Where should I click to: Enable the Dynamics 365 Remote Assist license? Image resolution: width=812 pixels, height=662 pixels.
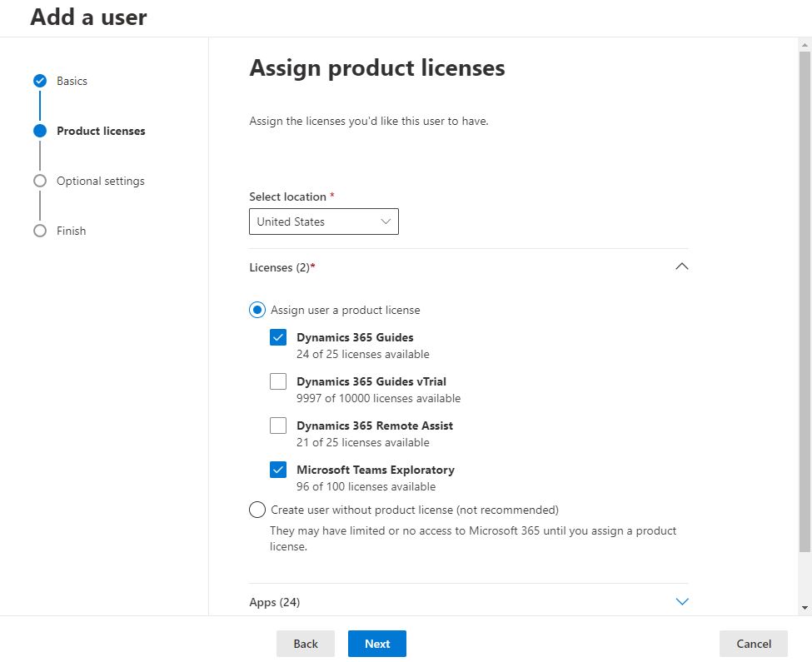click(279, 425)
